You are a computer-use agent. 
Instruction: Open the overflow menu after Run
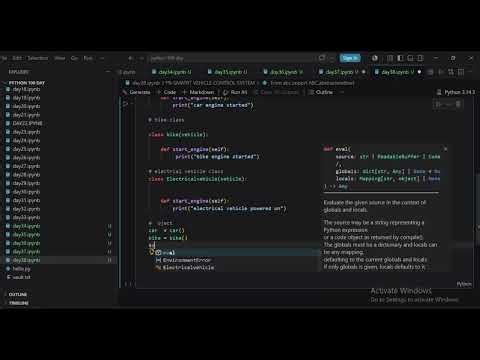pos(102,58)
